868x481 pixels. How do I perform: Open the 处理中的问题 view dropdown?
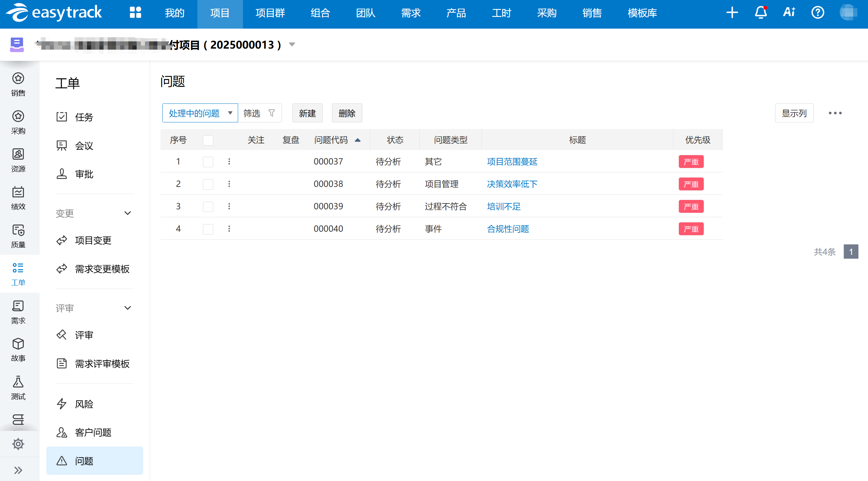coord(200,113)
